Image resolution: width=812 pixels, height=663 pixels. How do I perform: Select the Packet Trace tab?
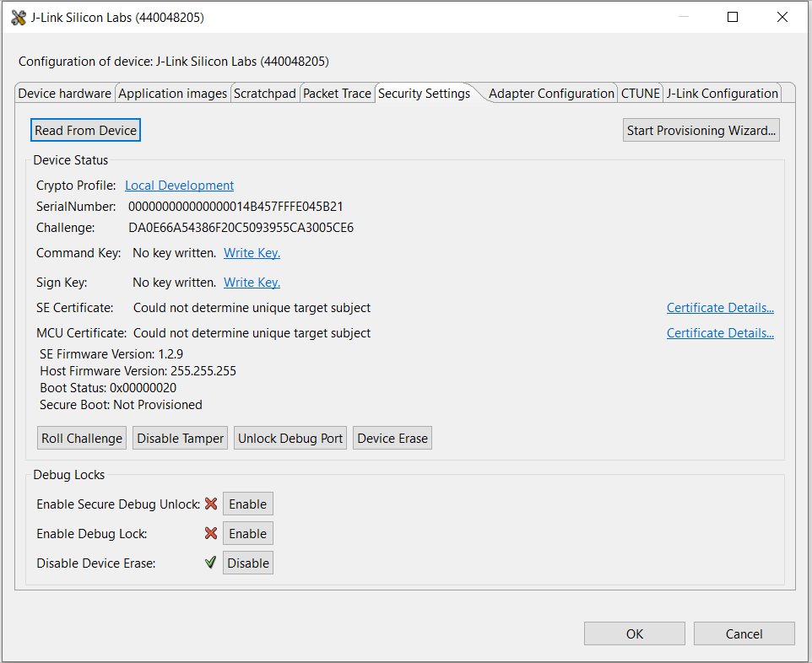tap(337, 93)
